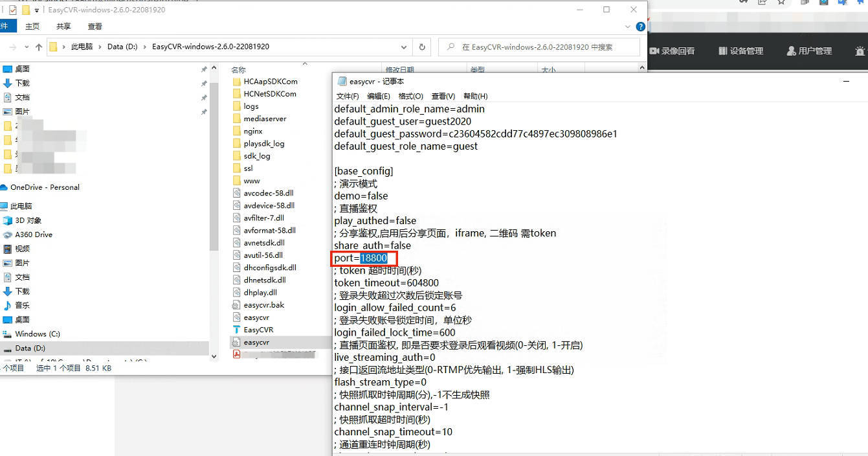Open 3D 对象 in navigation pane
This screenshot has height=456, width=868.
click(28, 220)
